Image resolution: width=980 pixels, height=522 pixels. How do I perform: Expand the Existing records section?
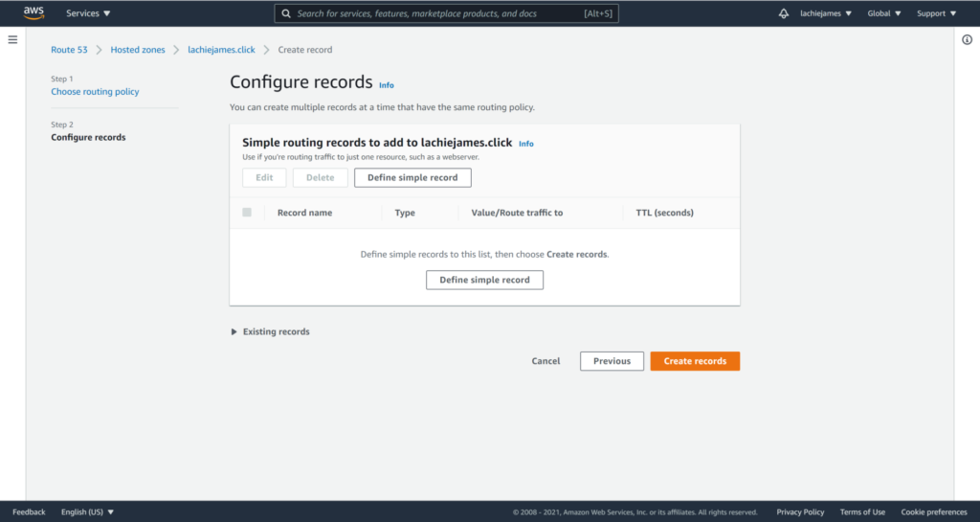point(270,332)
